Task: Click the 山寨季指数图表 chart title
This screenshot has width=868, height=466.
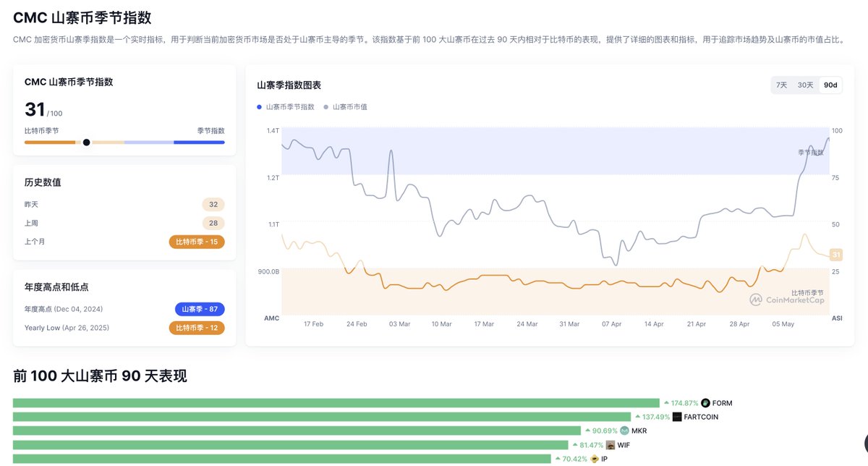Action: pos(289,85)
